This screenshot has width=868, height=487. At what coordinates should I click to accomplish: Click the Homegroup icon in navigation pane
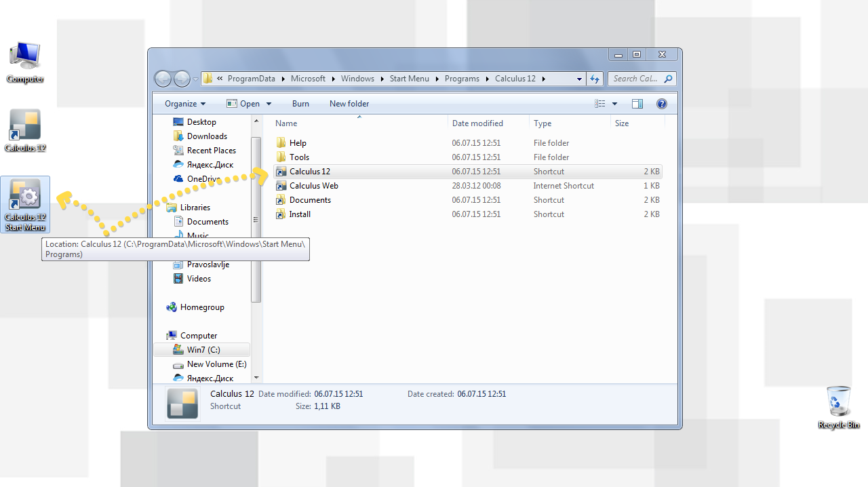[x=172, y=307]
